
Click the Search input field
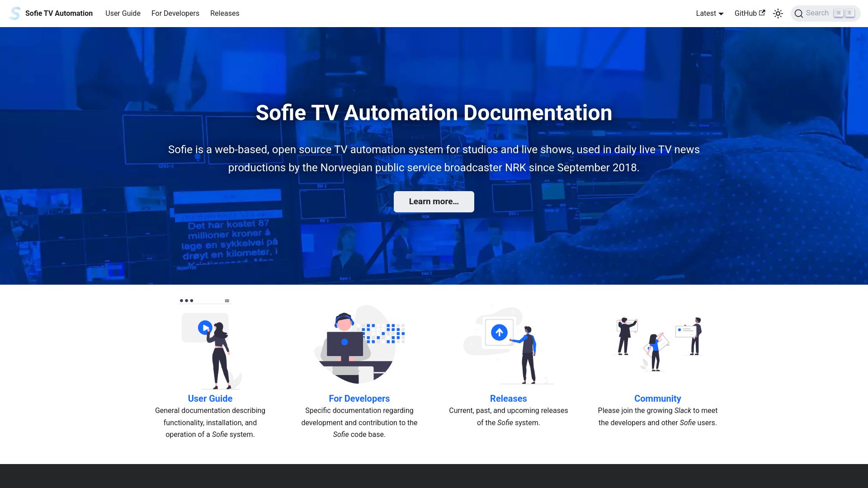click(826, 14)
